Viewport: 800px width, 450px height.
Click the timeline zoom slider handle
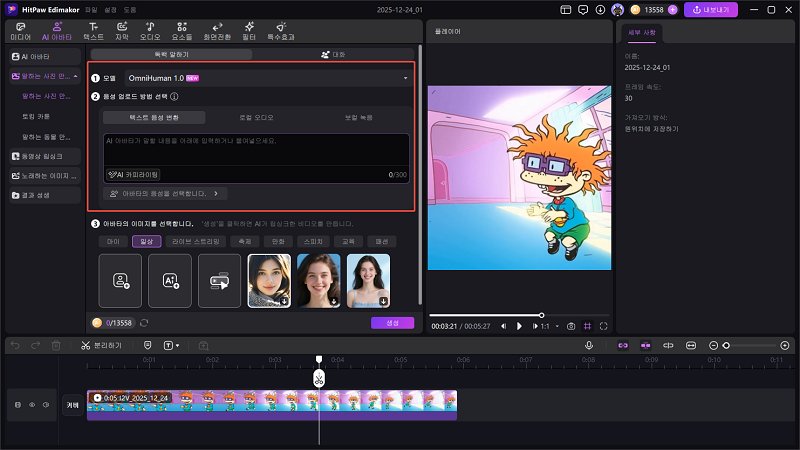[x=726, y=345]
